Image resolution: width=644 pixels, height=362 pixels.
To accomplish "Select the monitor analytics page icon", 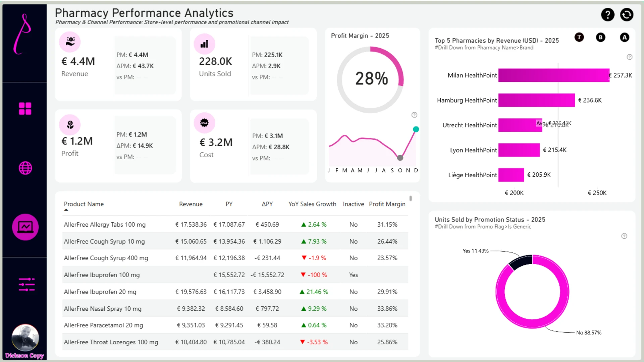I will click(x=25, y=227).
